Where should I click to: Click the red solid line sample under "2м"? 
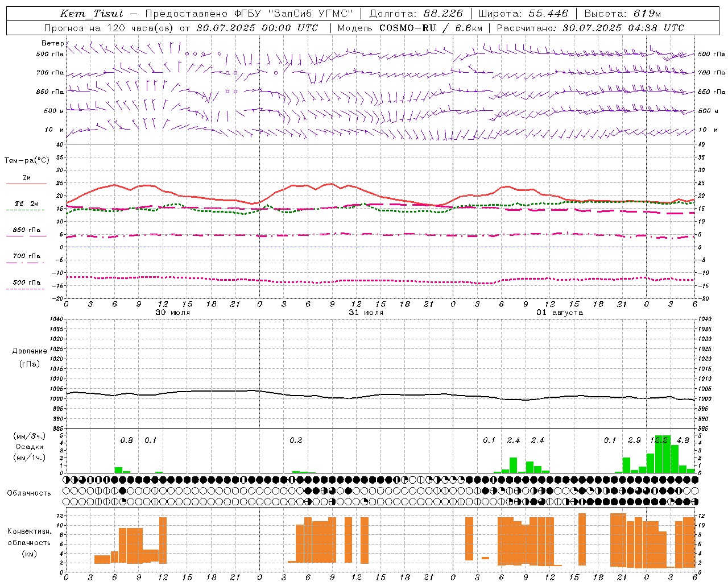26,184
